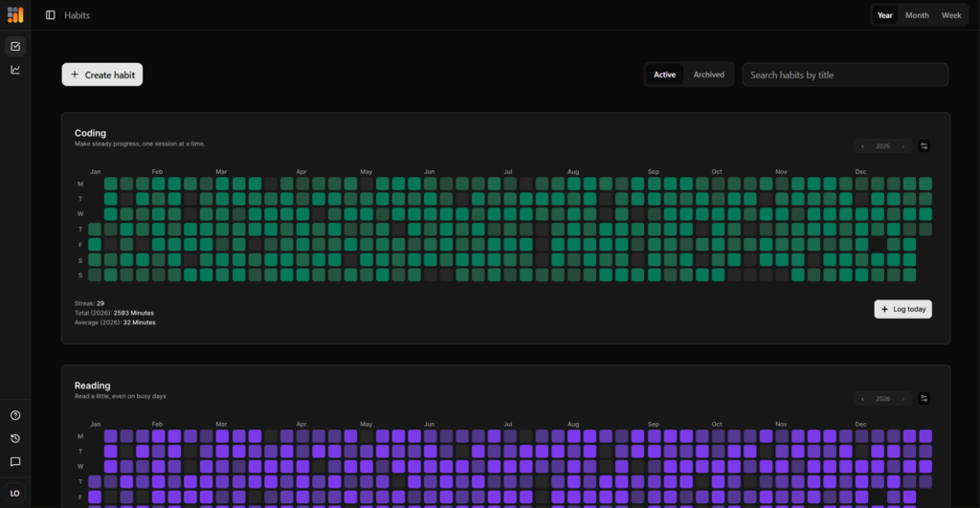Click the Aug month label in Coding heatmap
The height and width of the screenshot is (508, 980).
[573, 172]
